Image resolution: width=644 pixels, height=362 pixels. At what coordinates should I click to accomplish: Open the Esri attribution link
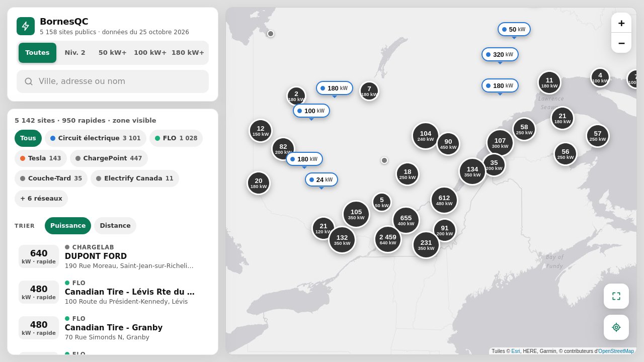516,351
